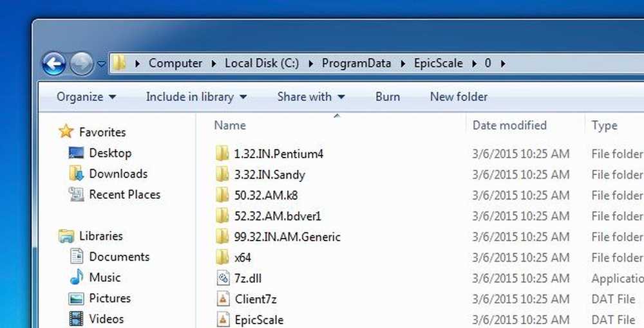
Task: Click the Client7z DAT file icon
Action: [222, 299]
